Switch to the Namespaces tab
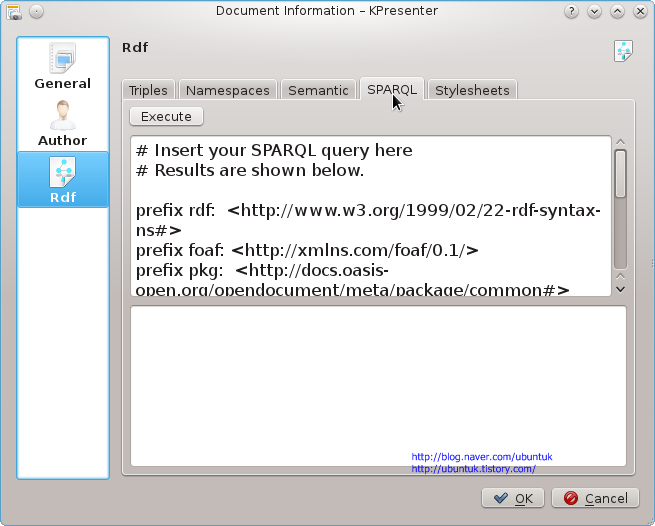The height and width of the screenshot is (526, 655). (x=228, y=90)
